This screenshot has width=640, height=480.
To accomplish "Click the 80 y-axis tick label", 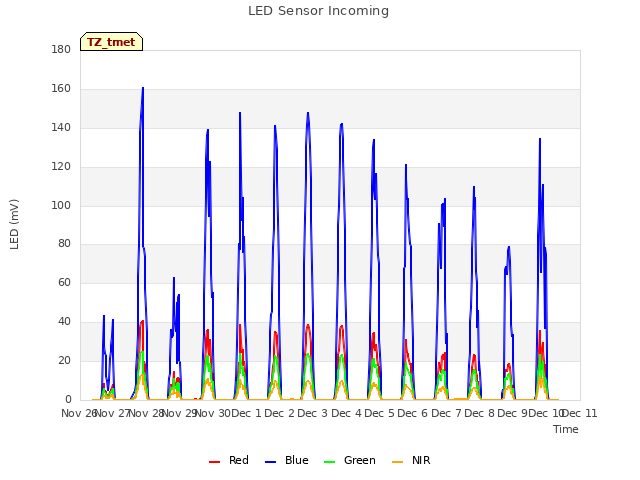I will coord(64,244).
